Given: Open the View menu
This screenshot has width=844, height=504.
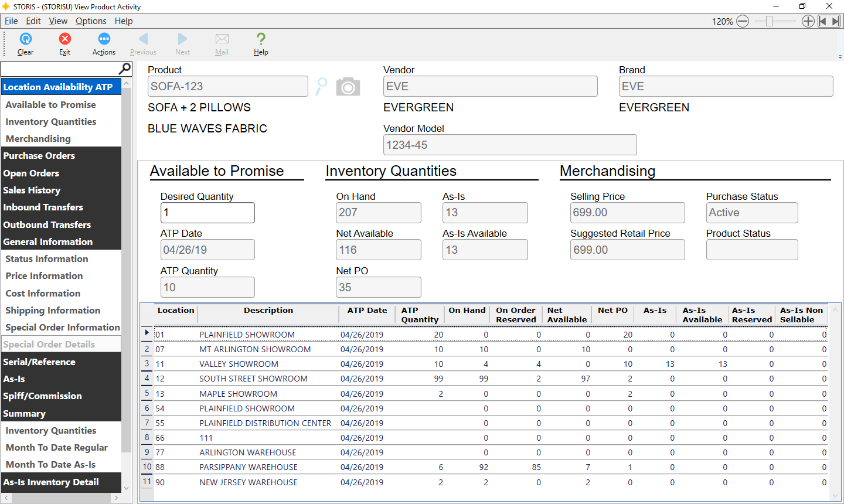Looking at the screenshot, I should 57,21.
